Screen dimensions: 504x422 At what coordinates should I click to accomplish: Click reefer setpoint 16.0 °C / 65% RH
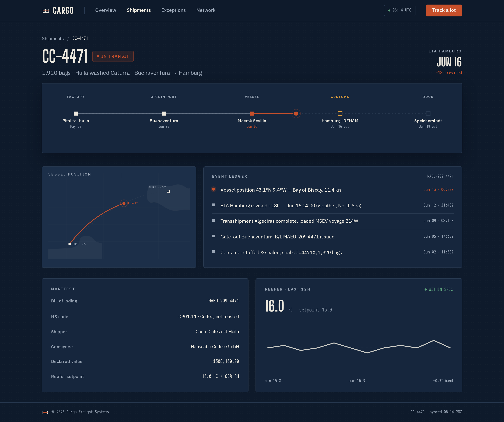pos(220,376)
